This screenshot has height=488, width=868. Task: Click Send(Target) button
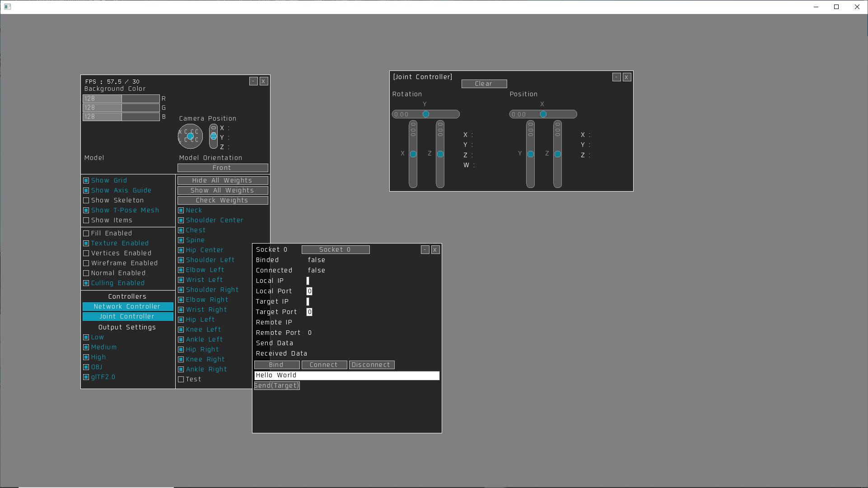click(277, 386)
